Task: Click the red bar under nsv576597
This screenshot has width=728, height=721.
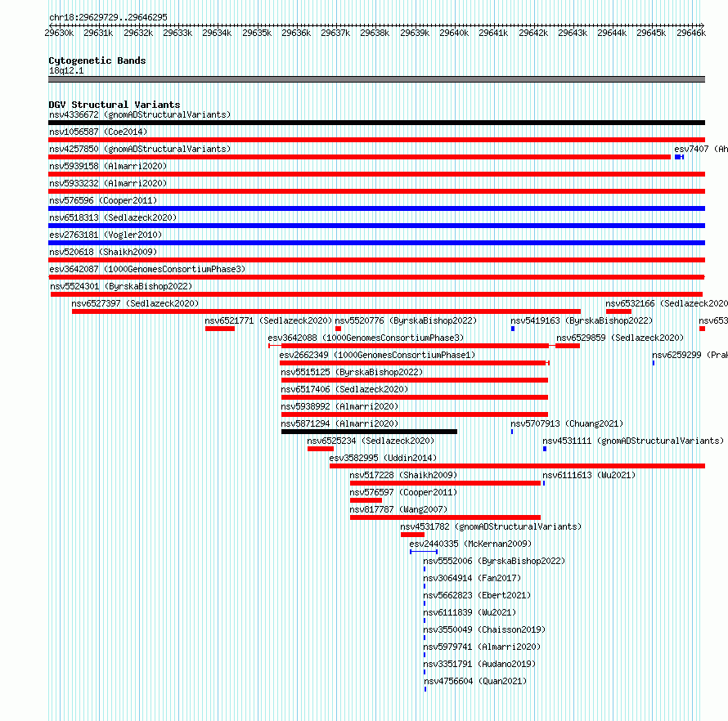Action: (366, 500)
